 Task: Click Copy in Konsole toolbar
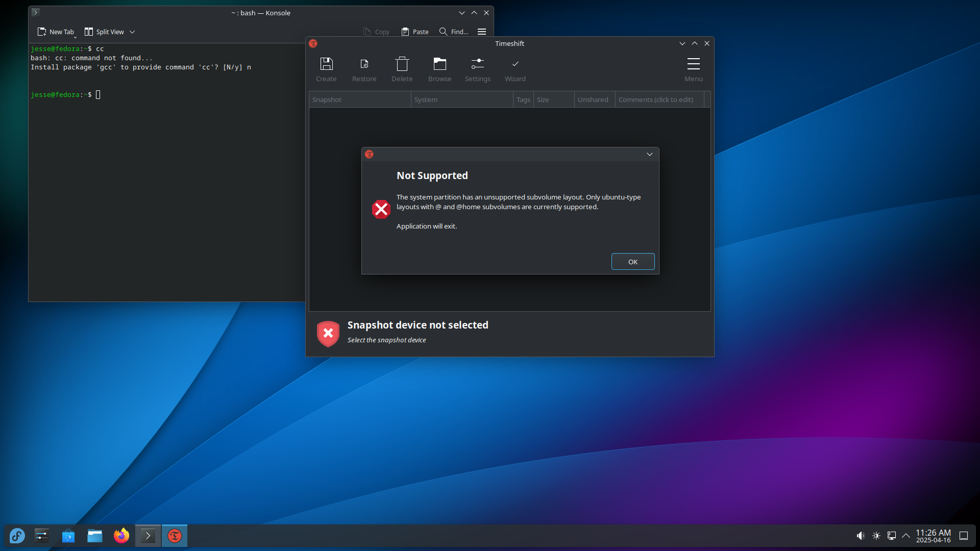[376, 32]
